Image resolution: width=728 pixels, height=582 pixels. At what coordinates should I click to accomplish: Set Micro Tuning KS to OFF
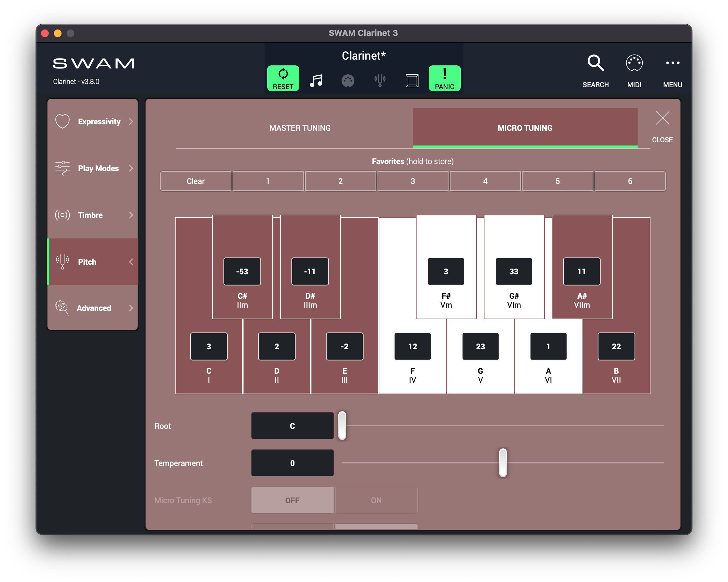[x=293, y=500]
